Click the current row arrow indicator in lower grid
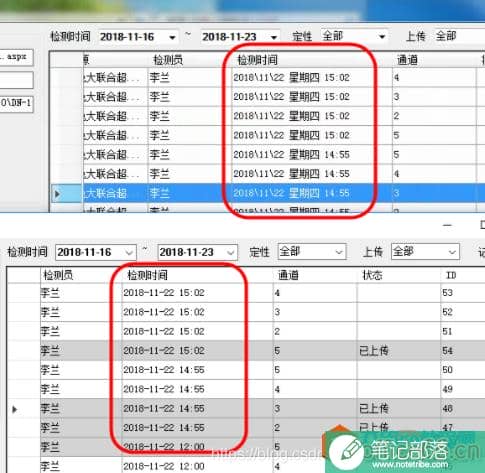 pyautogui.click(x=14, y=409)
